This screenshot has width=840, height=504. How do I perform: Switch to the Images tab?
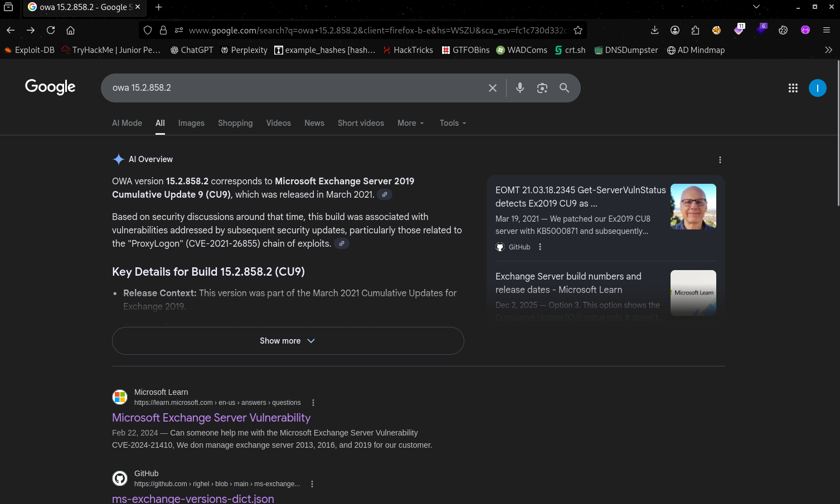[191, 123]
